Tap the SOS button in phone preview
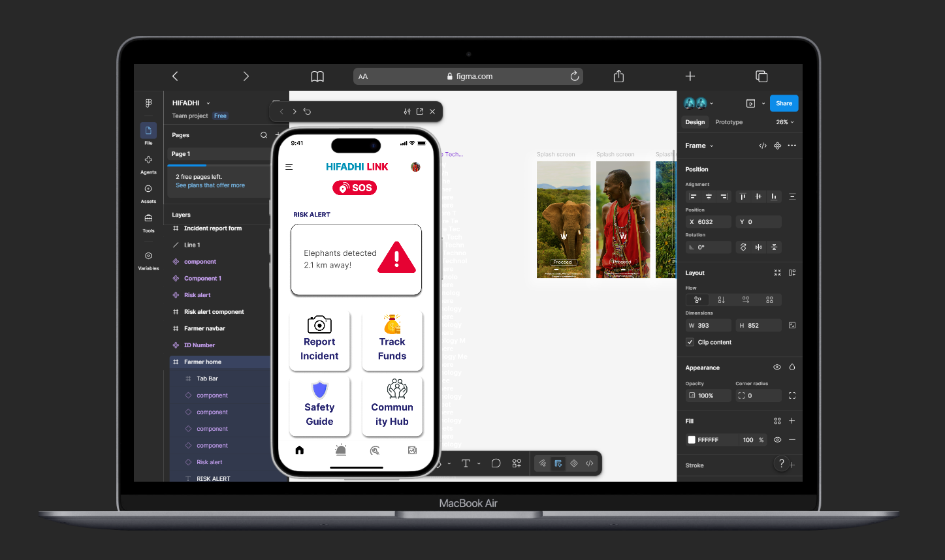 (x=355, y=188)
